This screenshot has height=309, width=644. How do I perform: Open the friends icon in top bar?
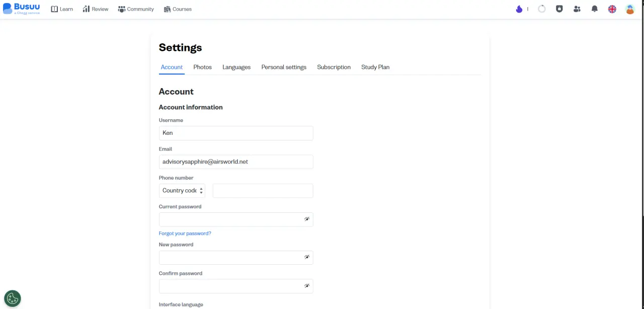577,9
